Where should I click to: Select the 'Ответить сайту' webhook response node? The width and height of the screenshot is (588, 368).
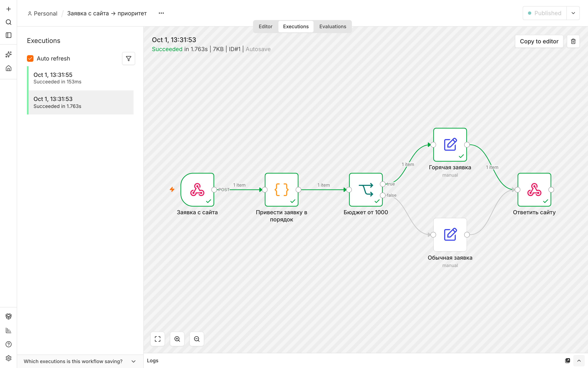(x=534, y=190)
